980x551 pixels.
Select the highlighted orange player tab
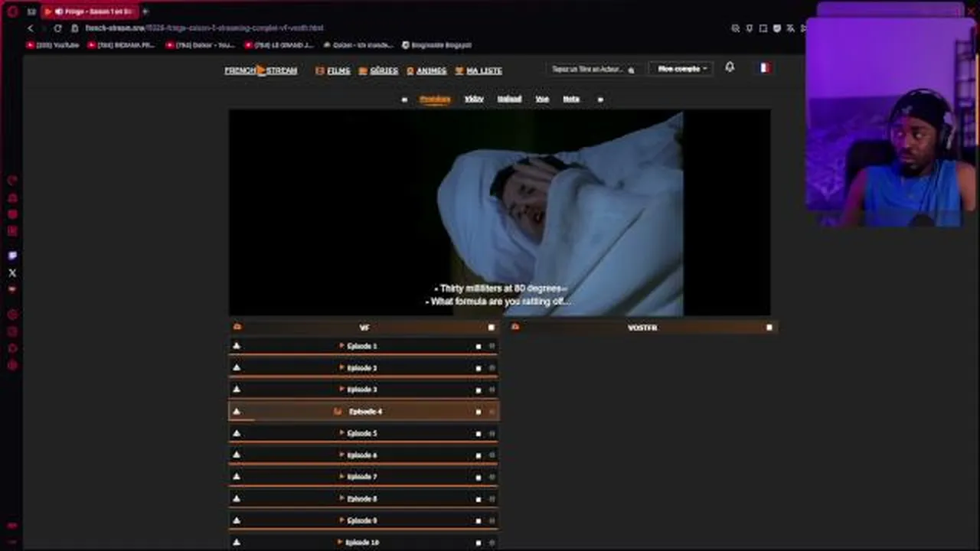click(435, 99)
